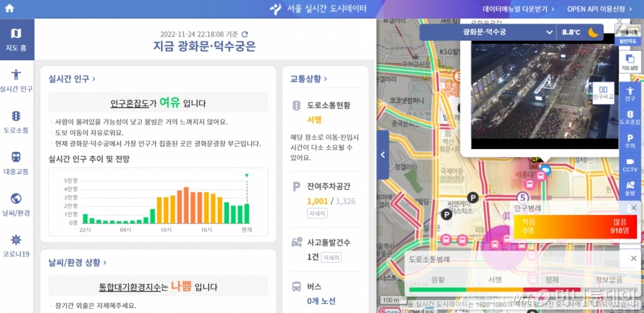Click OPEN API 이용신청 link
The image size is (644, 313).
[x=599, y=9]
